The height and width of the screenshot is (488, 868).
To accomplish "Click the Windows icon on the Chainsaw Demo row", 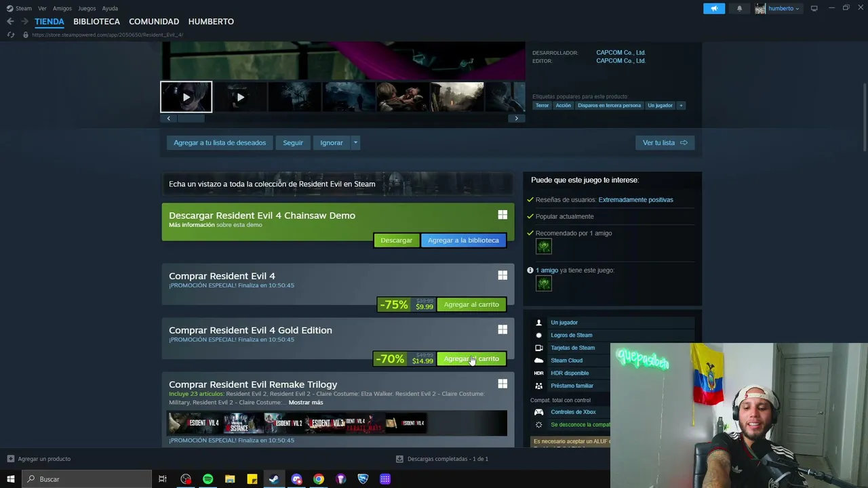I will coord(502,215).
